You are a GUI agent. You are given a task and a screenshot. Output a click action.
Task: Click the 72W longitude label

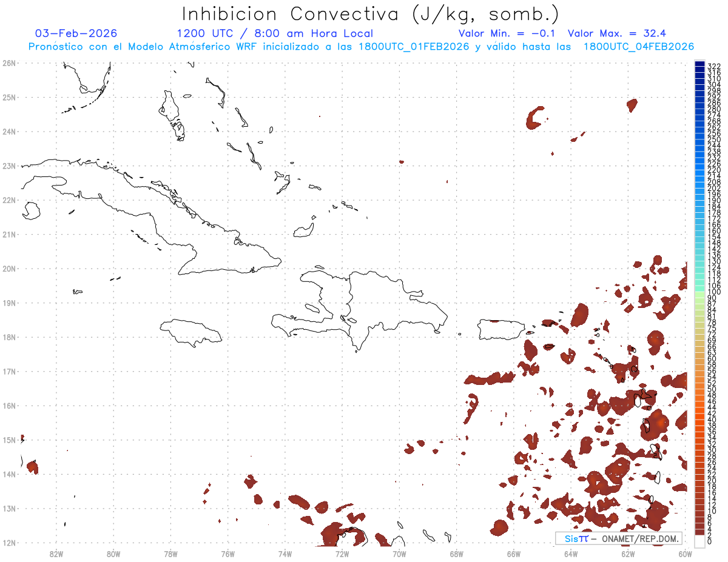click(x=342, y=553)
